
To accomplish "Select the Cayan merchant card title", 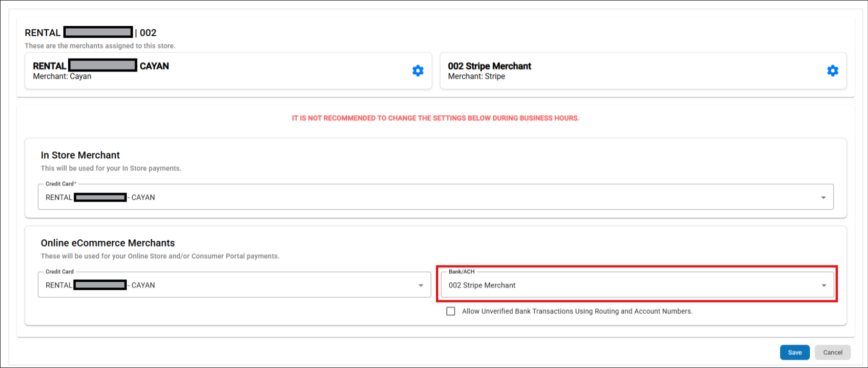I will click(x=101, y=66).
